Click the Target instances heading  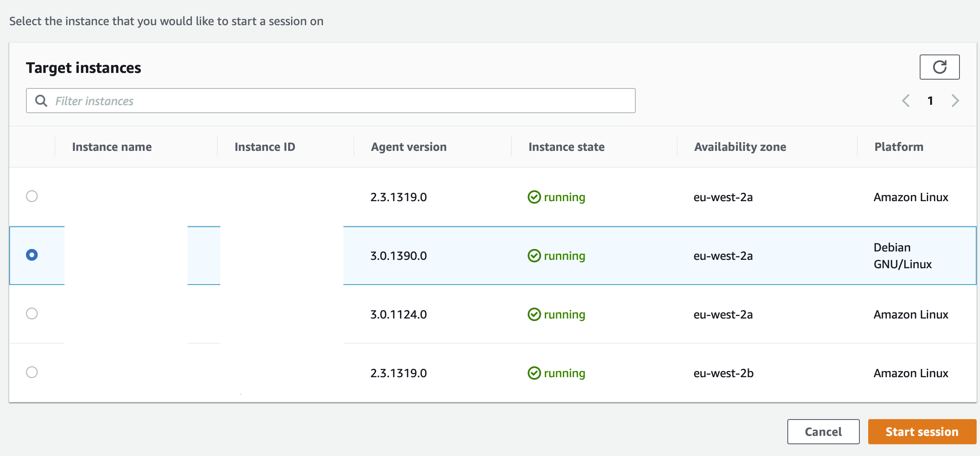click(x=83, y=68)
